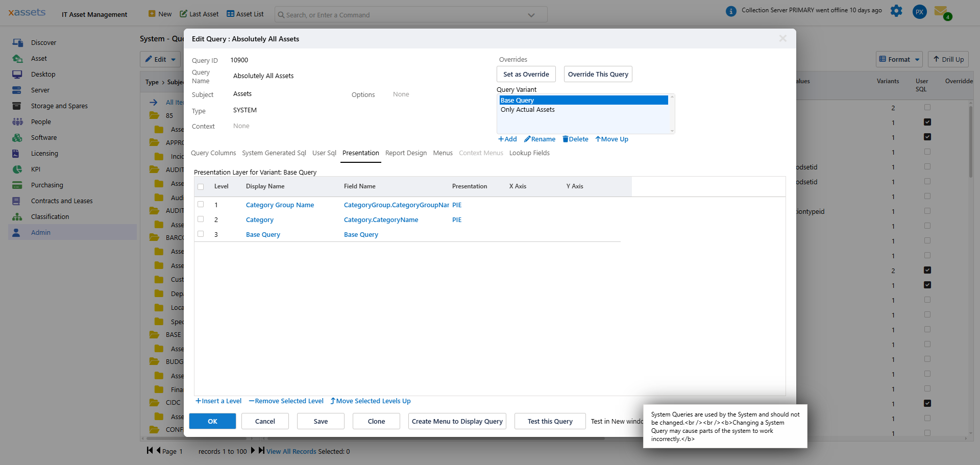
Task: Open the Software section in the sidebar
Action: [x=43, y=137]
